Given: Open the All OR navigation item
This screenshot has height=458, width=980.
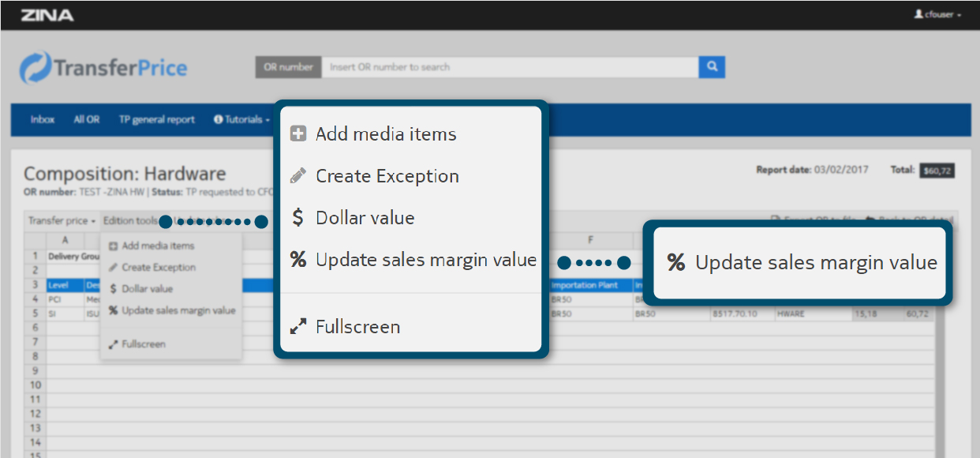Looking at the screenshot, I should pyautogui.click(x=87, y=120).
